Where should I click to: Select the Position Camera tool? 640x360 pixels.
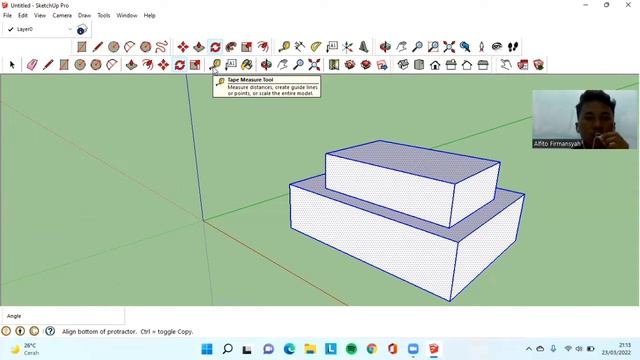tap(481, 47)
